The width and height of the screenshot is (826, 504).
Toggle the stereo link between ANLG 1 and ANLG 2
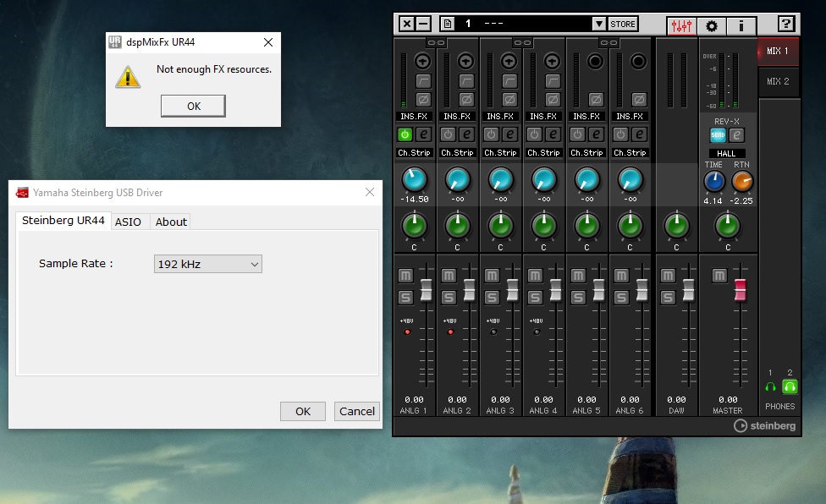(x=436, y=42)
